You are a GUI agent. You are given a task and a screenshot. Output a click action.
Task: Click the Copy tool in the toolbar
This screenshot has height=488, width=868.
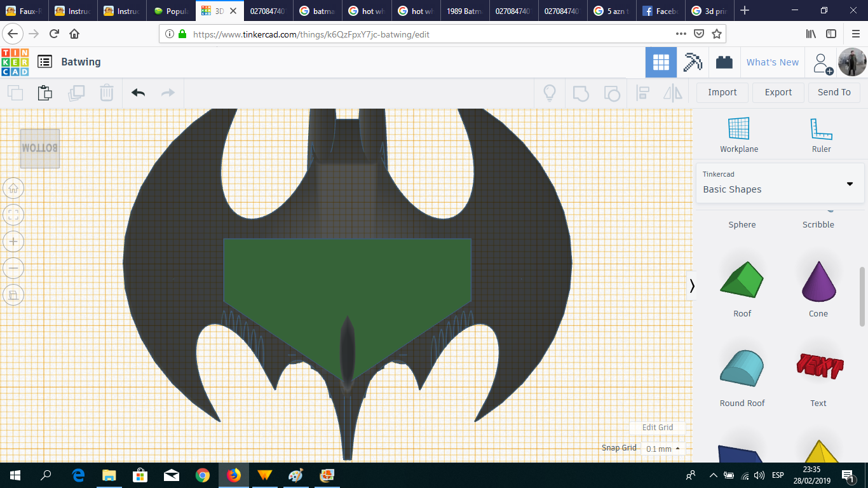click(15, 93)
